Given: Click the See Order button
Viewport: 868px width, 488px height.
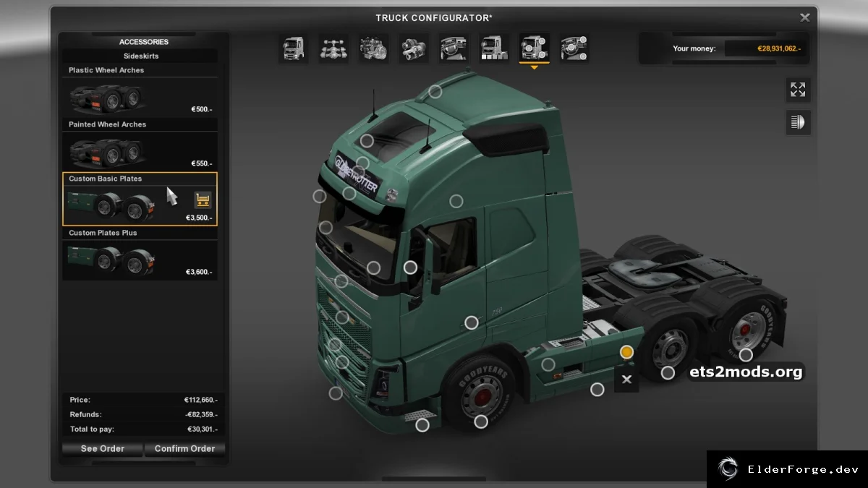Looking at the screenshot, I should (x=102, y=448).
